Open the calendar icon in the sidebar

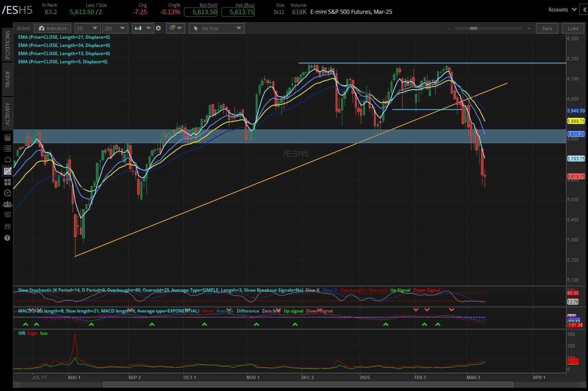(x=7, y=215)
